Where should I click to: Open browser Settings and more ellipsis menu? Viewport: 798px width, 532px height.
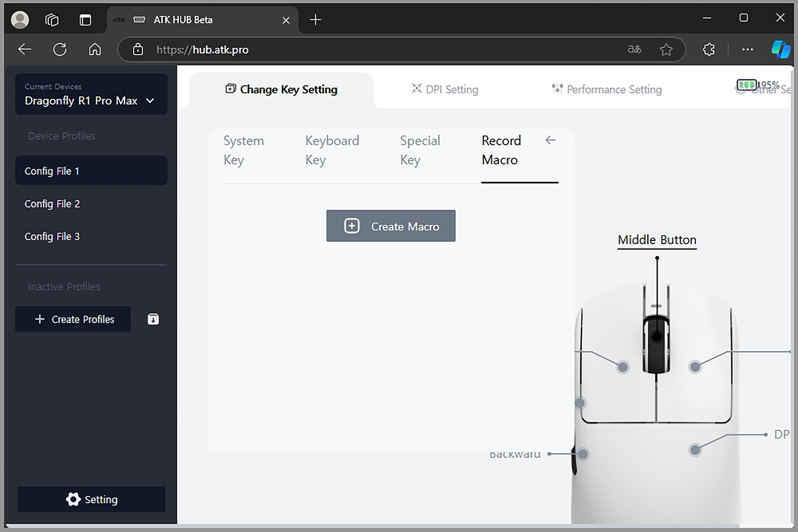pos(747,49)
